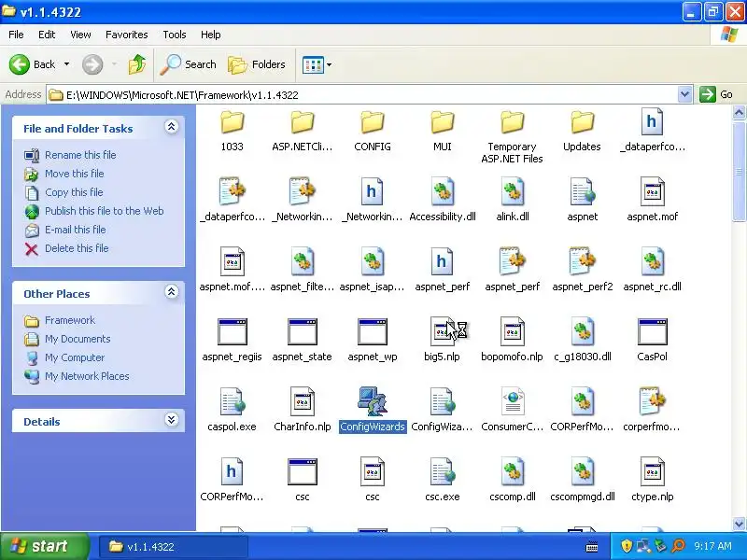Click the Back button

33,64
